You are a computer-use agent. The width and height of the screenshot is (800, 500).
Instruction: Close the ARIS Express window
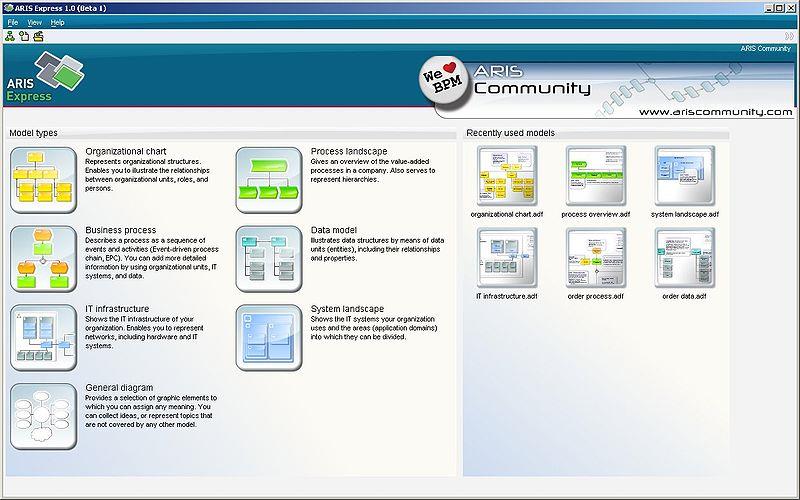click(790, 8)
